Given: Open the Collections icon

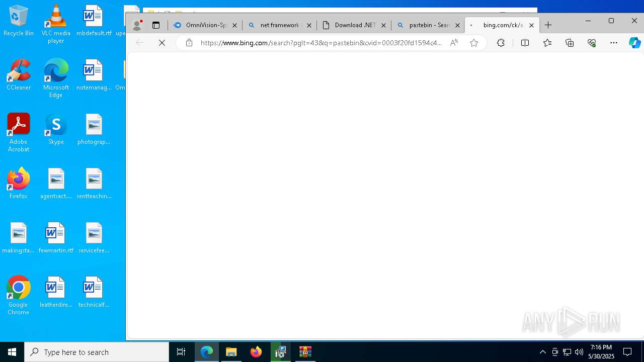Looking at the screenshot, I should [x=570, y=43].
